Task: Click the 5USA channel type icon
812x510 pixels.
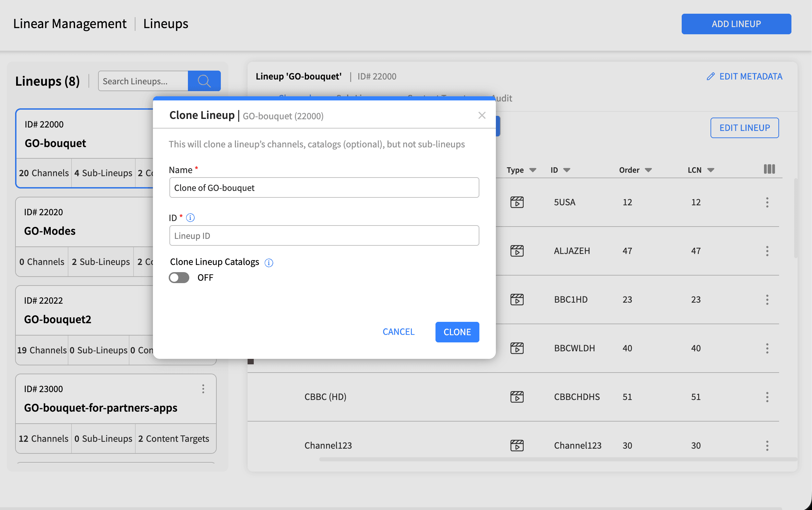Action: (517, 202)
